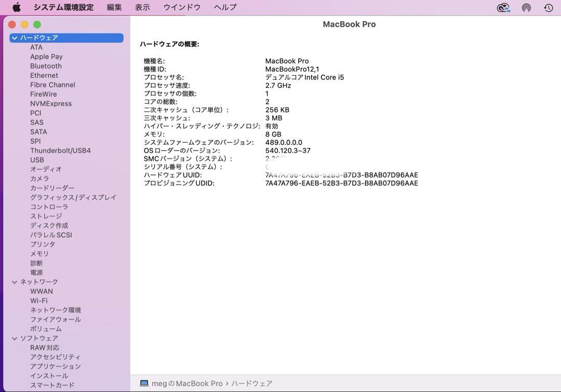This screenshot has width=561, height=392.
Task: Select 診断 in the sidebar
Action: click(36, 263)
